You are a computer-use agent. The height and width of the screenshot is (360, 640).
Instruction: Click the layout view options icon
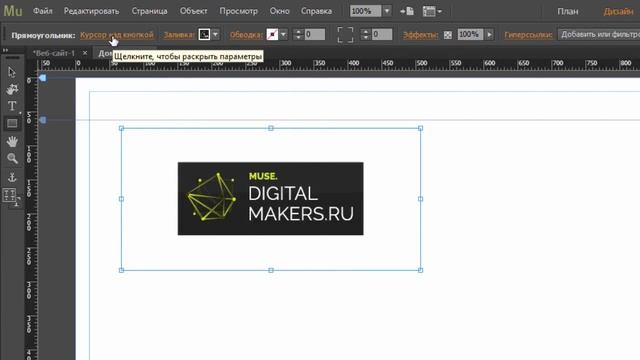(429, 11)
